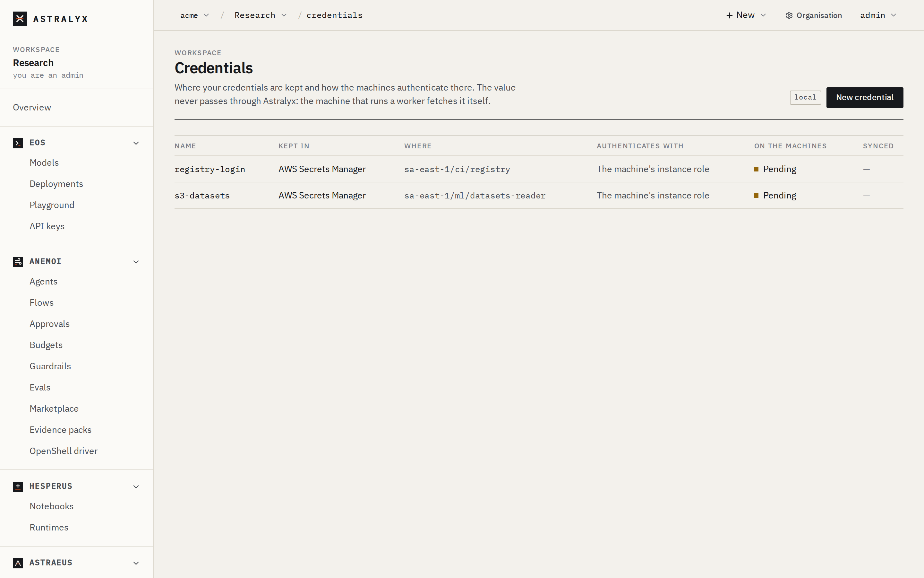
Task: Open the Research workspace dropdown in breadcrumb
Action: [x=261, y=15]
